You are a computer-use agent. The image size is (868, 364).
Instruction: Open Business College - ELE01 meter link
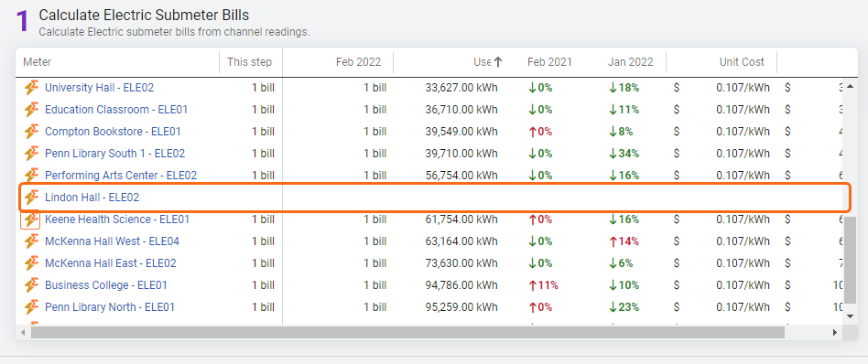coord(105,285)
